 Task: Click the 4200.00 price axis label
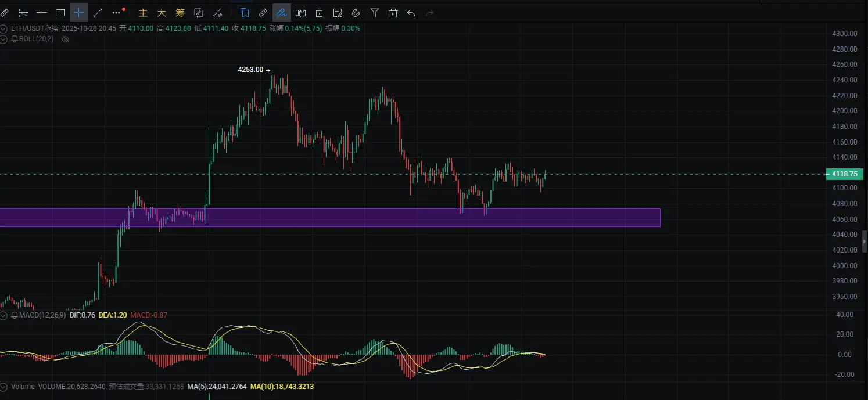click(845, 111)
